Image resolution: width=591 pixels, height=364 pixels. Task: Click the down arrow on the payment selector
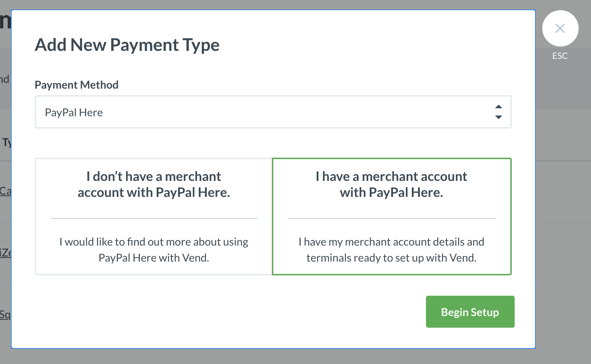pyautogui.click(x=498, y=117)
